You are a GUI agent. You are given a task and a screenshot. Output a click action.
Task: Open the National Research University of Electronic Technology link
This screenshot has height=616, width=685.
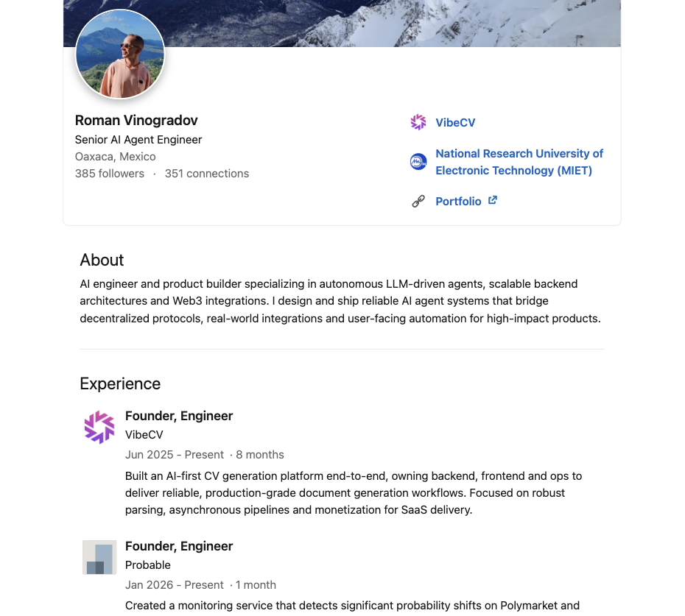(519, 162)
